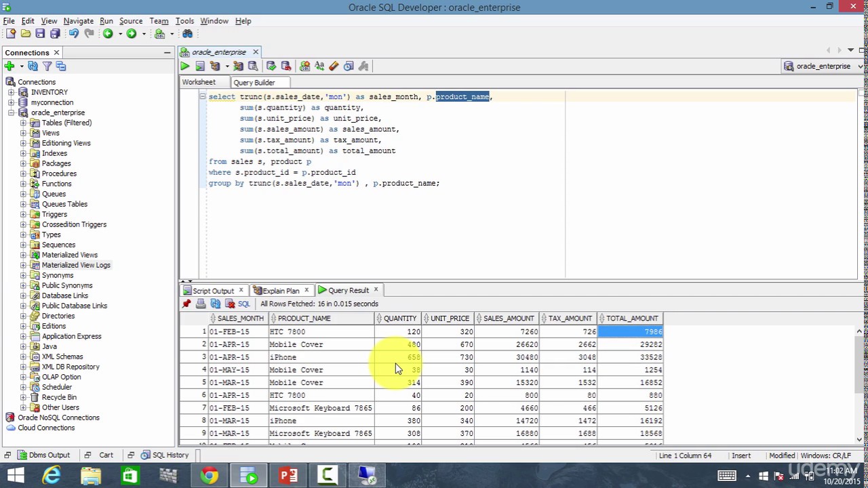The width and height of the screenshot is (868, 488).
Task: Open the SQL History panel at bottom
Action: (165, 455)
